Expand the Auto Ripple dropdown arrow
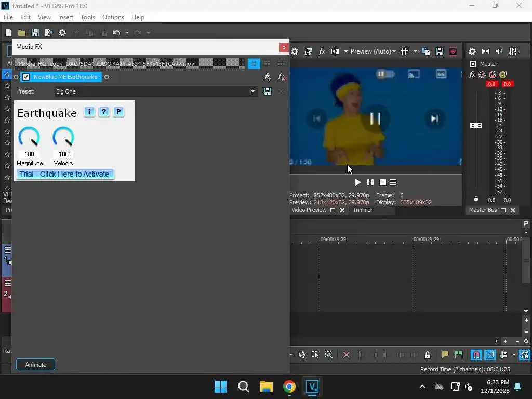Screen dimensions: 532x399 tap(514, 355)
